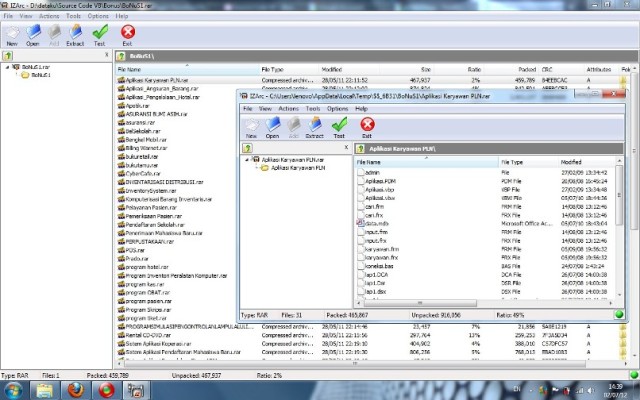Collapse Aplikasi Karyawan PLN.rar tree node
The width and height of the screenshot is (640, 400).
[x=247, y=160]
